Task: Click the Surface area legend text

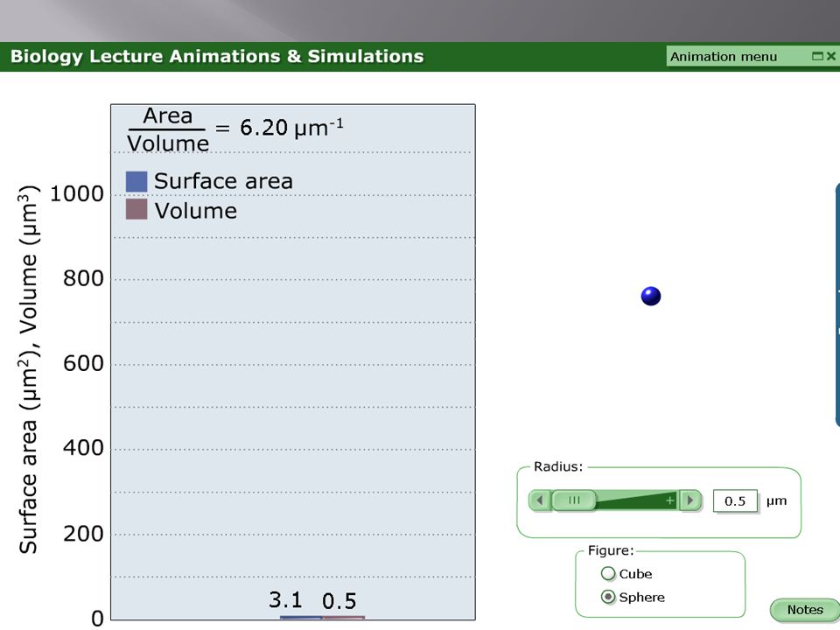Action: click(x=223, y=181)
